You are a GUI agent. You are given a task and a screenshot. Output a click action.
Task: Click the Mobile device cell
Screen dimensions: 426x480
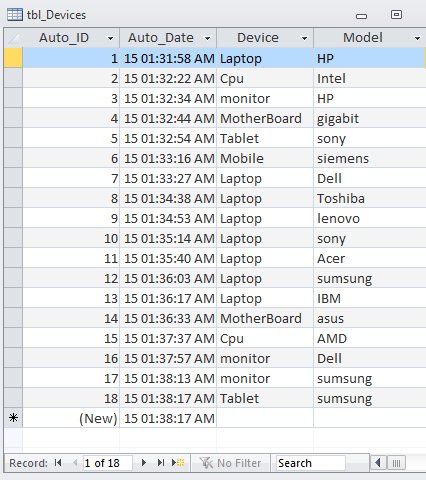pyautogui.click(x=265, y=158)
